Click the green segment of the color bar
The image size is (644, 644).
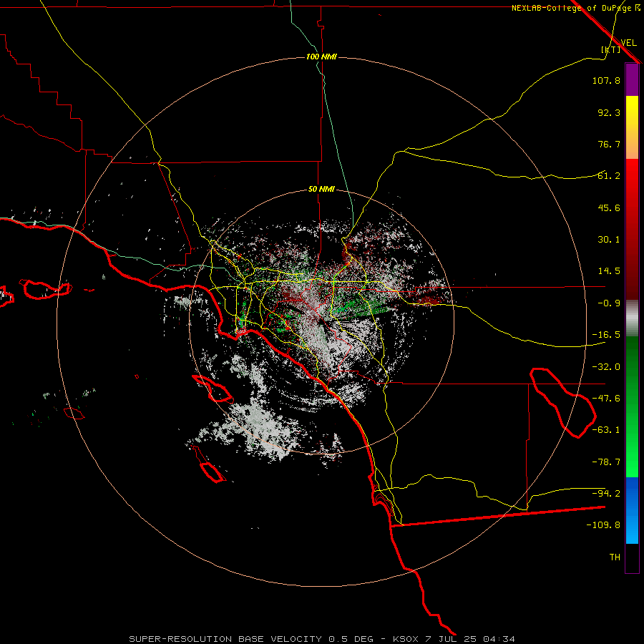pos(632,406)
